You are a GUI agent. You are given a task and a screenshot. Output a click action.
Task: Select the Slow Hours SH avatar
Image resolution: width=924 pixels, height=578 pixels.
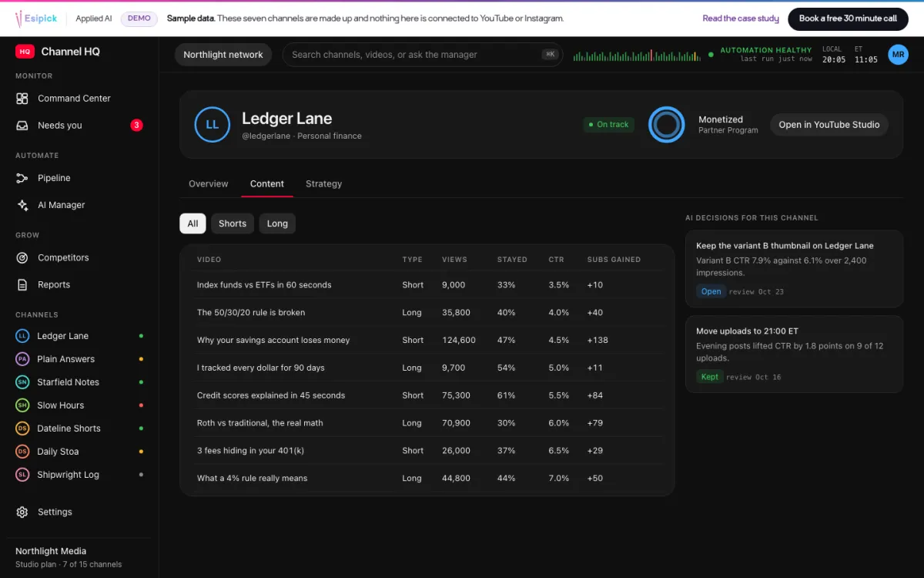[x=22, y=405]
